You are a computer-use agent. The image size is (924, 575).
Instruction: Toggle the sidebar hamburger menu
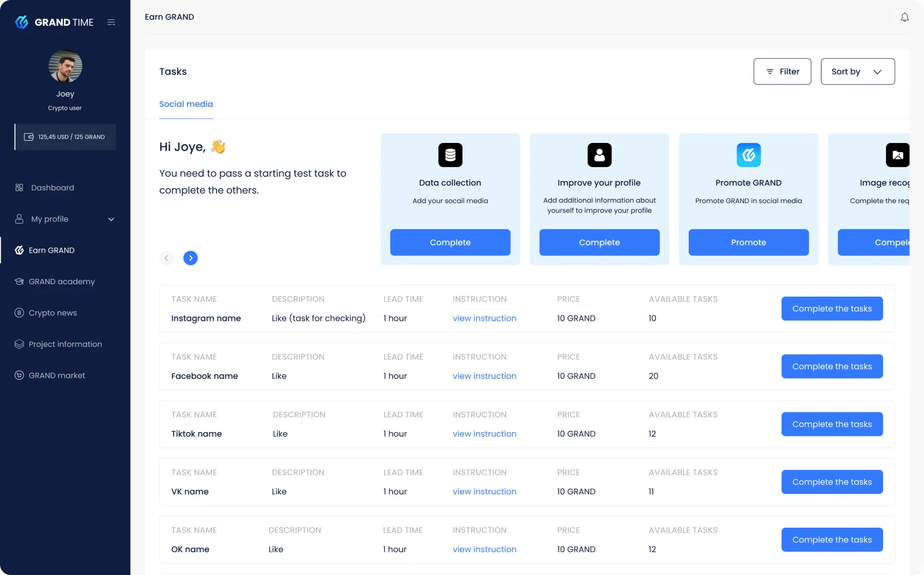pos(111,22)
